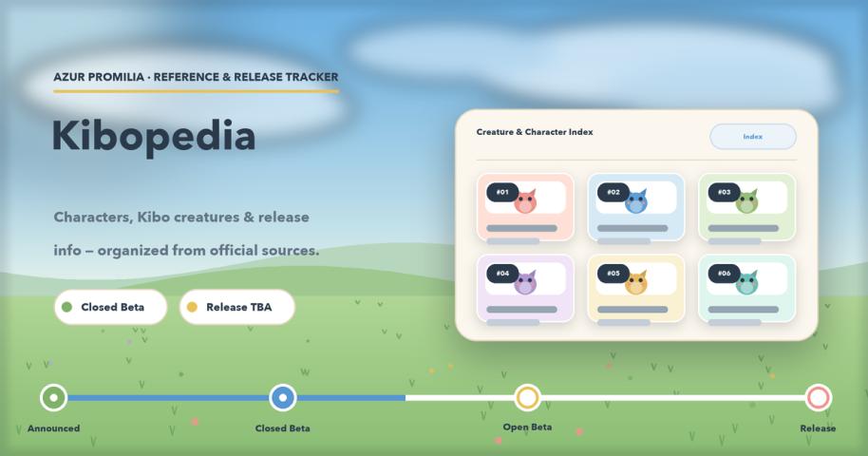The width and height of the screenshot is (868, 456).
Task: Click the orange Kibo creature icon
Action: click(636, 283)
